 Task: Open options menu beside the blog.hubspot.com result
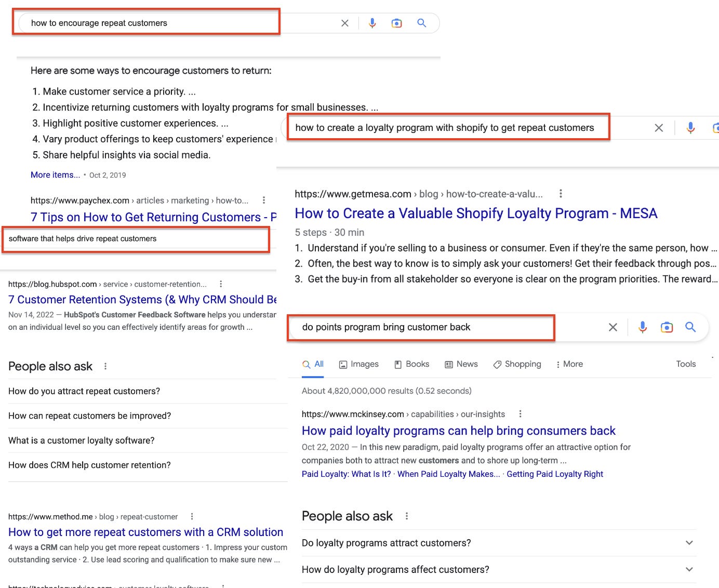[x=221, y=284]
